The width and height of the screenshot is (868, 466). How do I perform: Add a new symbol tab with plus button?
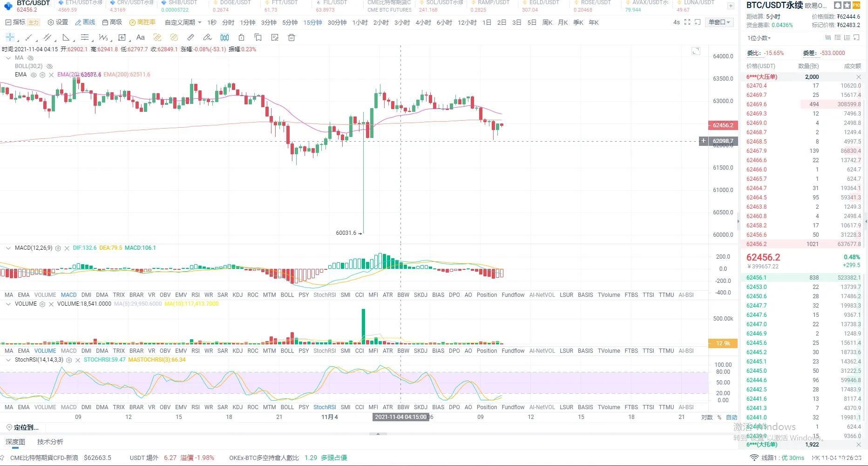click(x=731, y=6)
